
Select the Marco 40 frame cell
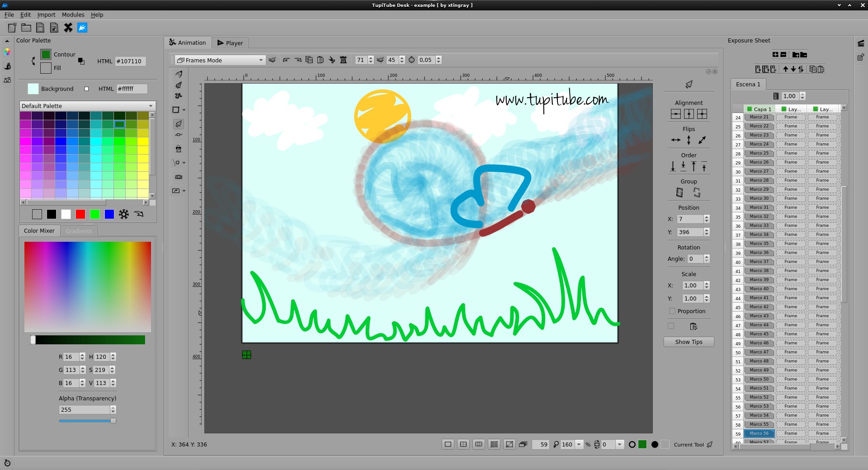(x=759, y=289)
